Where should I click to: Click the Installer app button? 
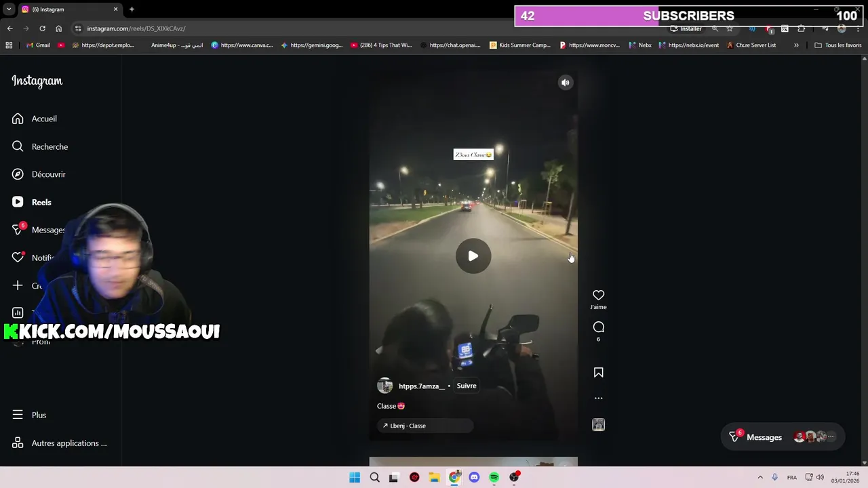686,28
